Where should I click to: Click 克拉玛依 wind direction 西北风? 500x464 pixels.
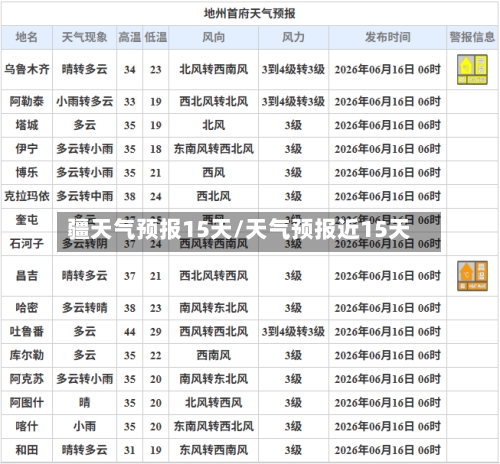coord(213,196)
